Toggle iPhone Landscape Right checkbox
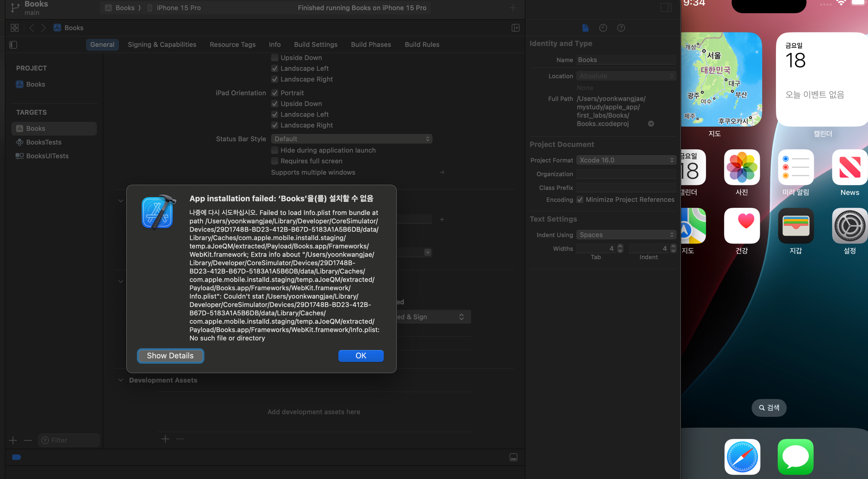This screenshot has height=479, width=868. click(x=275, y=79)
